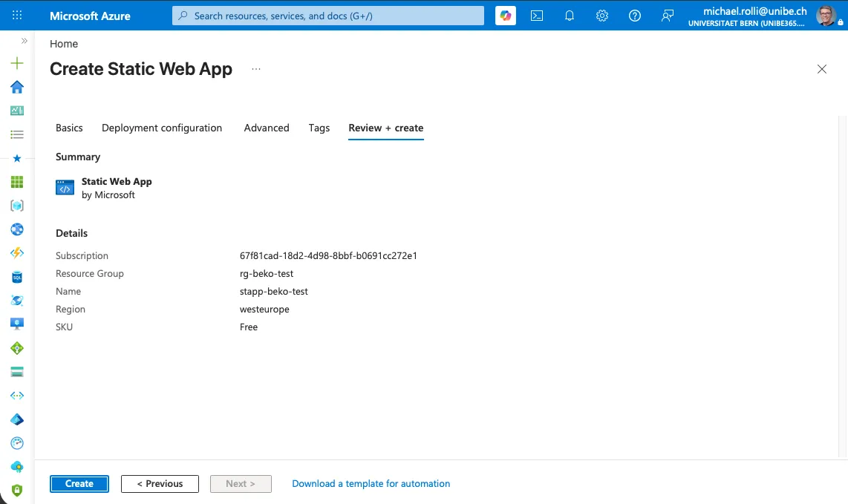848x504 pixels.
Task: Go to Home via sidebar house icon
Action: pyautogui.click(x=17, y=87)
